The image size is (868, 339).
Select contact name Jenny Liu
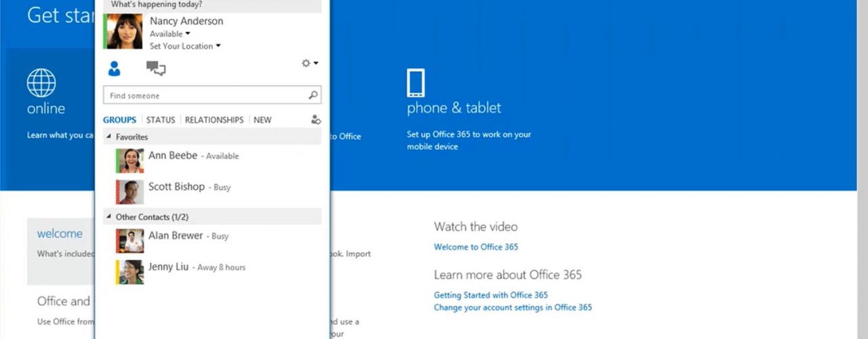169,266
